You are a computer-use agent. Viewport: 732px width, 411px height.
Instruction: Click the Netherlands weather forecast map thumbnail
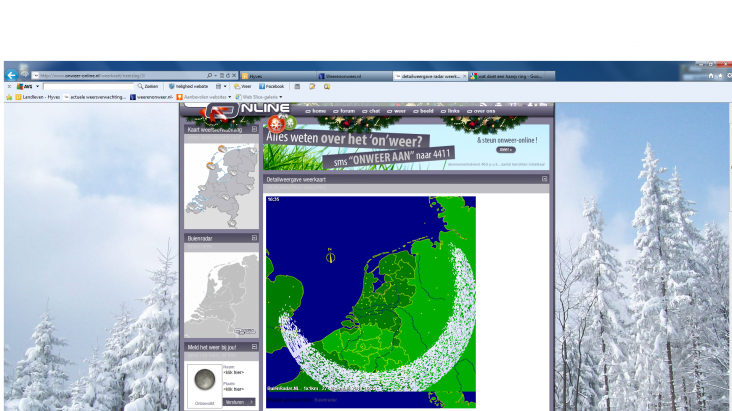coord(221,186)
